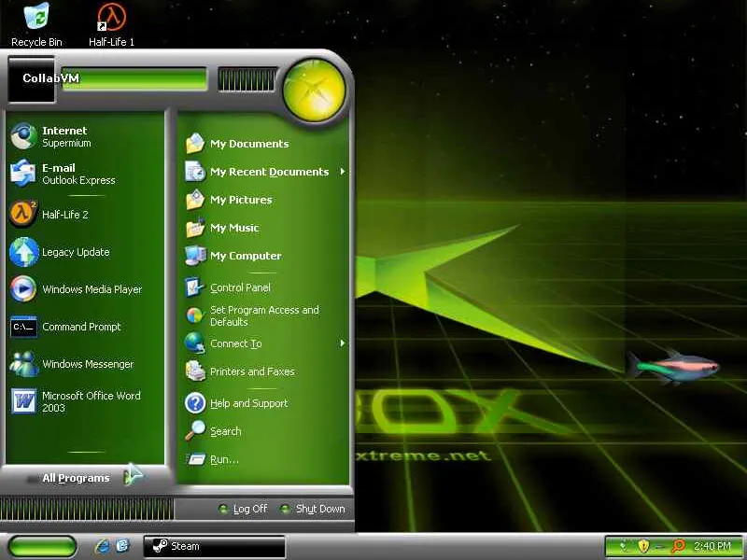Click the Shut Down button

tap(313, 509)
